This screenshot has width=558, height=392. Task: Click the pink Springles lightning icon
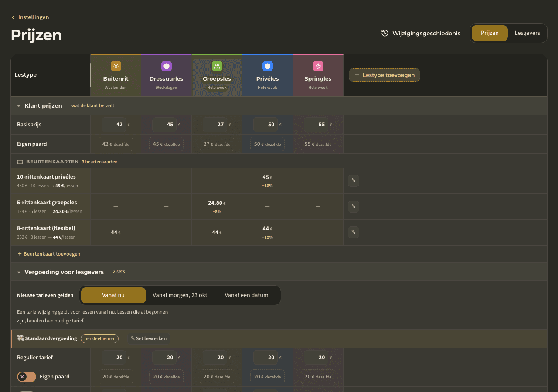318,66
